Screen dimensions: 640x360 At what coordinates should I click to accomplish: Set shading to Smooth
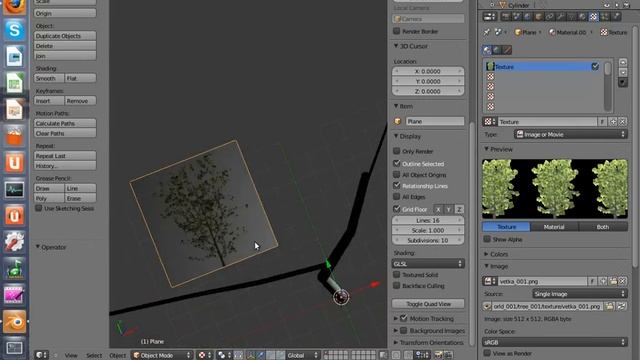tap(49, 78)
